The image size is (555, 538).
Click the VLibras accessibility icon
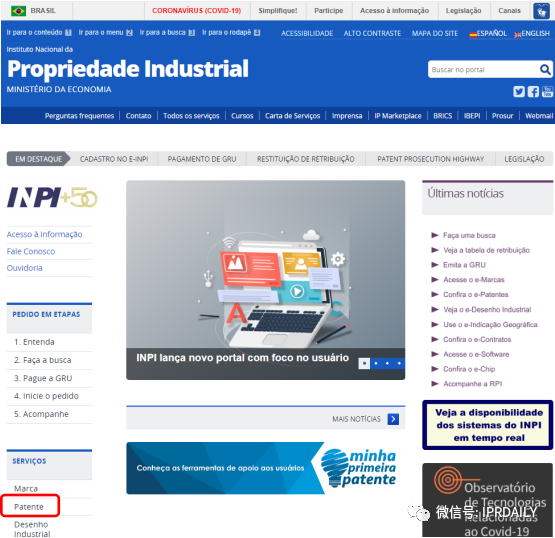pos(541,11)
